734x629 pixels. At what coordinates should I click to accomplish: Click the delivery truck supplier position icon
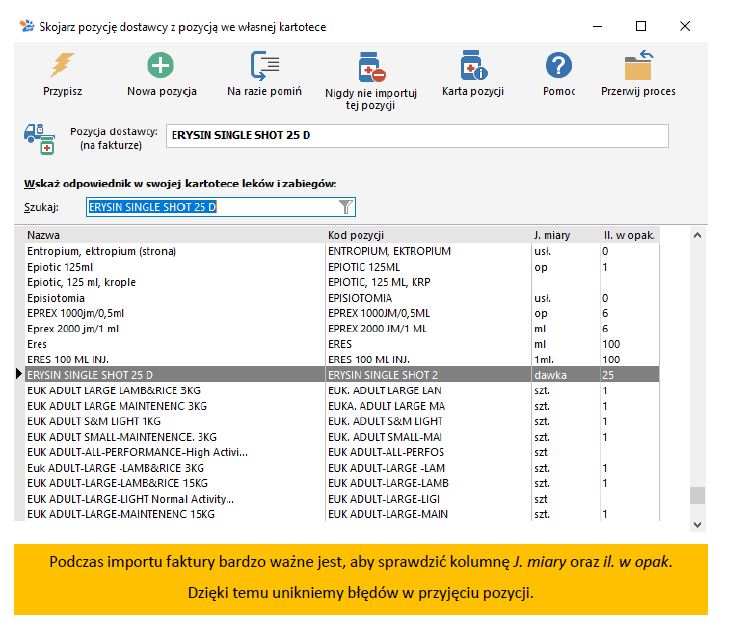pyautogui.click(x=40, y=139)
